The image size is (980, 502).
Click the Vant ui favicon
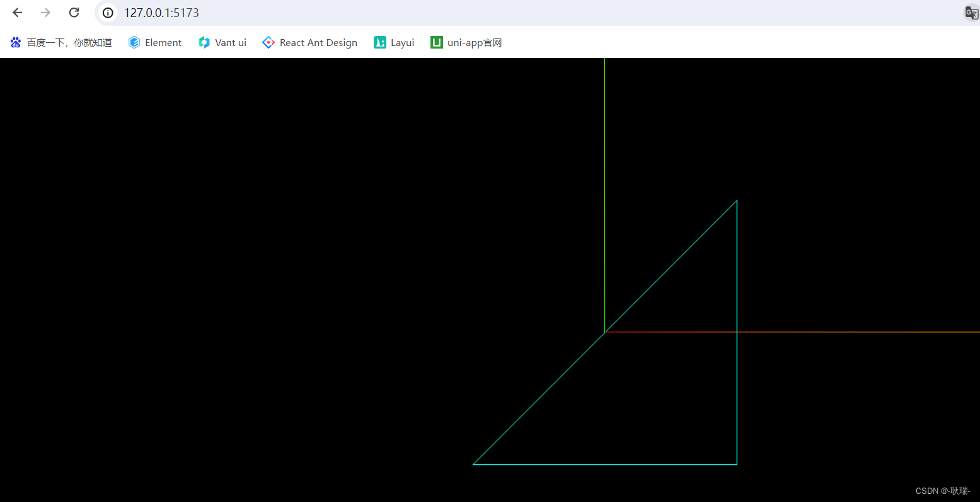(204, 42)
